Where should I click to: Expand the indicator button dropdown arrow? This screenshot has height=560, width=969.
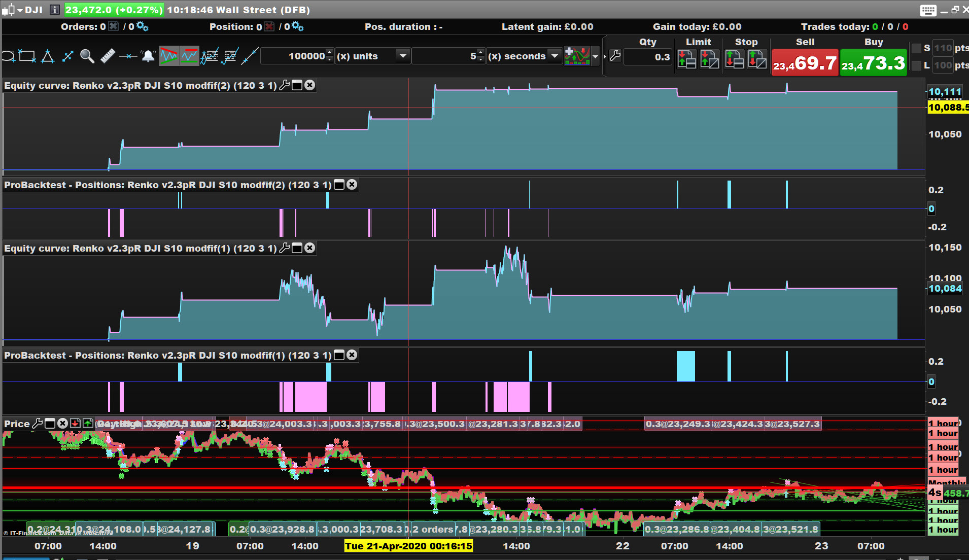point(596,56)
